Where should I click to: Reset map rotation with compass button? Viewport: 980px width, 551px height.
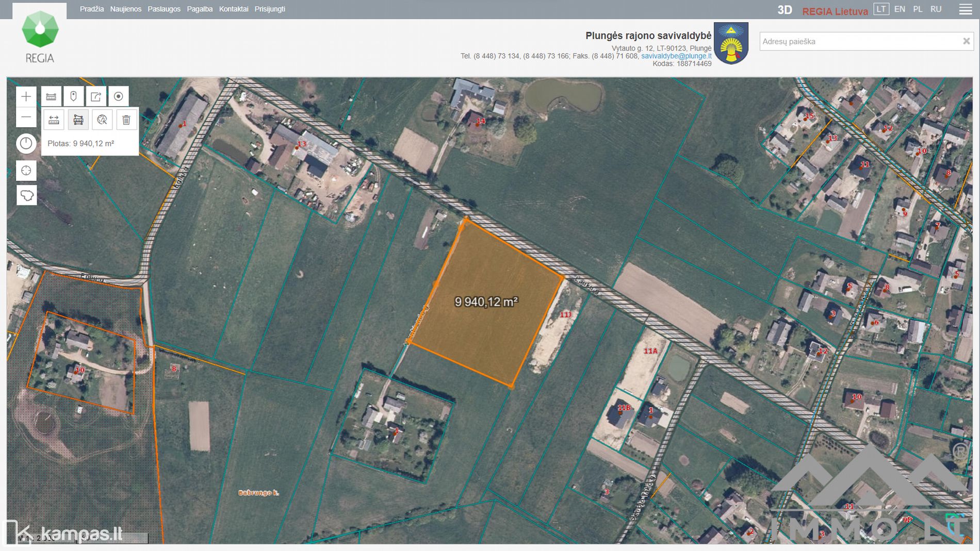click(x=26, y=143)
